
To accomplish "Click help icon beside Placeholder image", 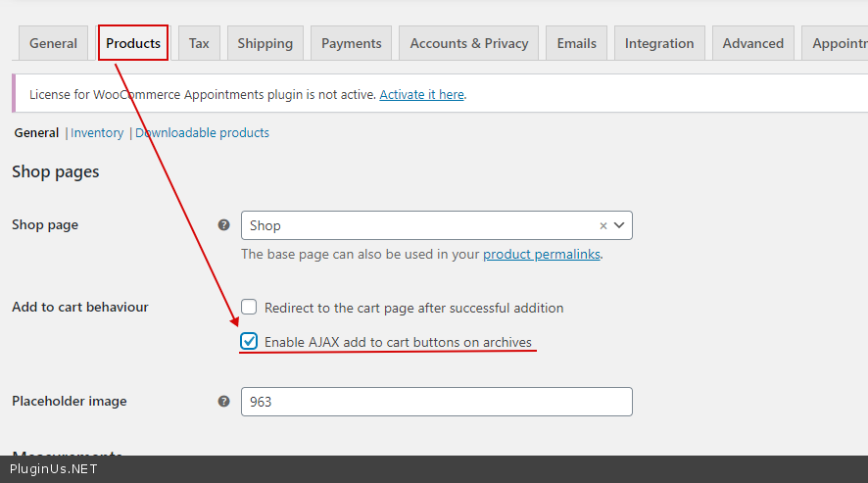I will pos(224,402).
